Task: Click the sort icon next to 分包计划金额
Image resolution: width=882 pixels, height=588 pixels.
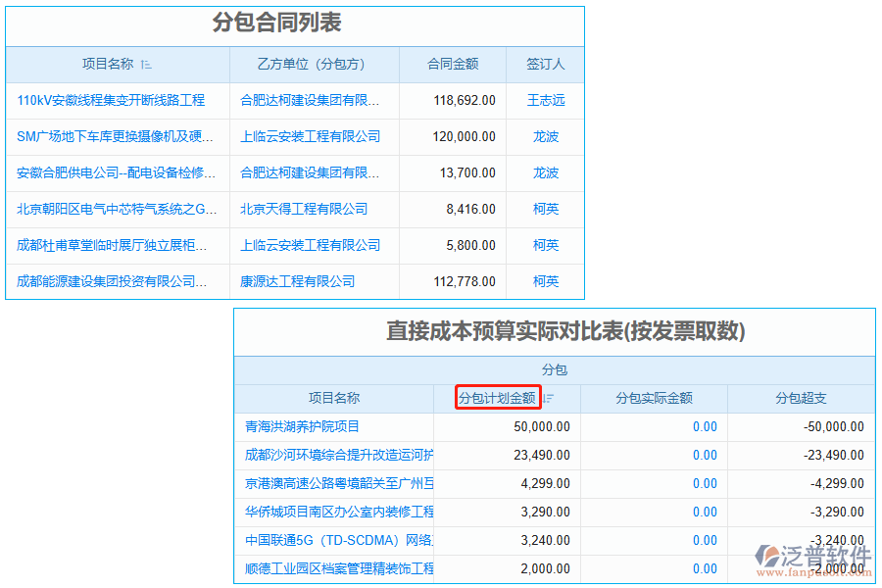Action: pyautogui.click(x=547, y=398)
